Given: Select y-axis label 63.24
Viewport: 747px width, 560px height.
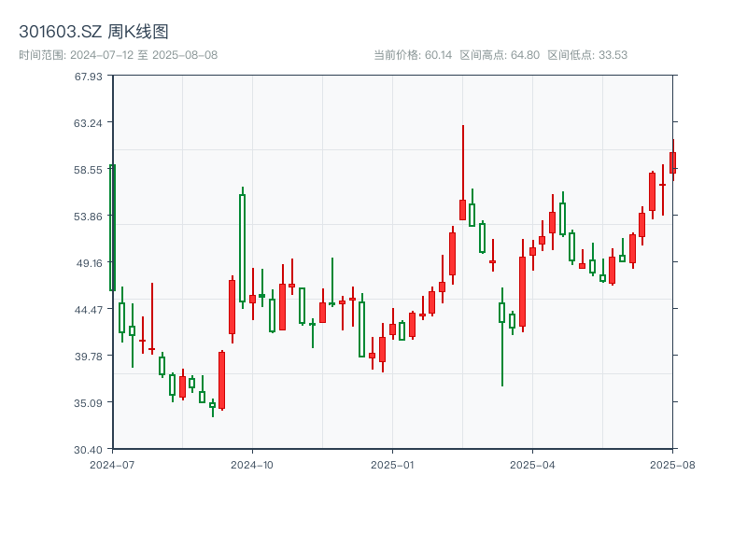Looking at the screenshot, I should [x=88, y=123].
